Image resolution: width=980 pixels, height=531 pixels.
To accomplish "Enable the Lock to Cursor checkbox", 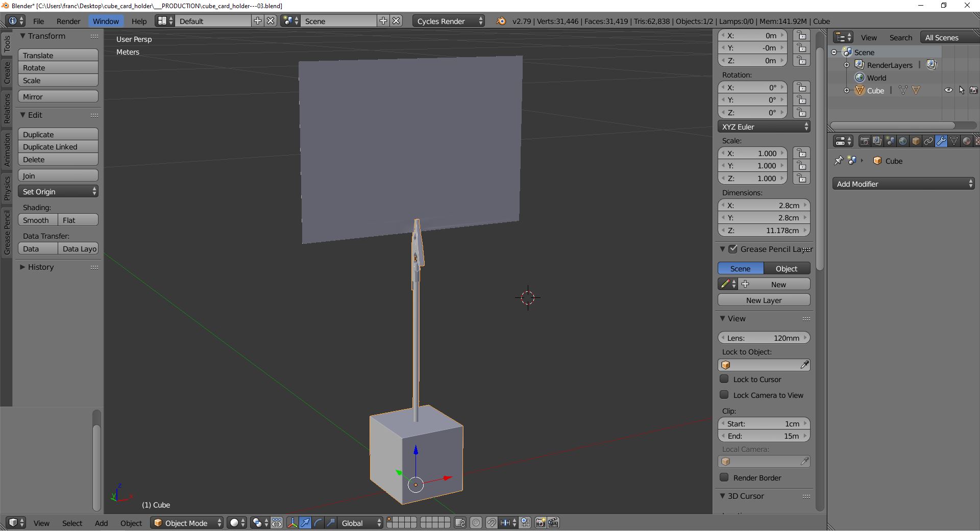I will pos(724,379).
